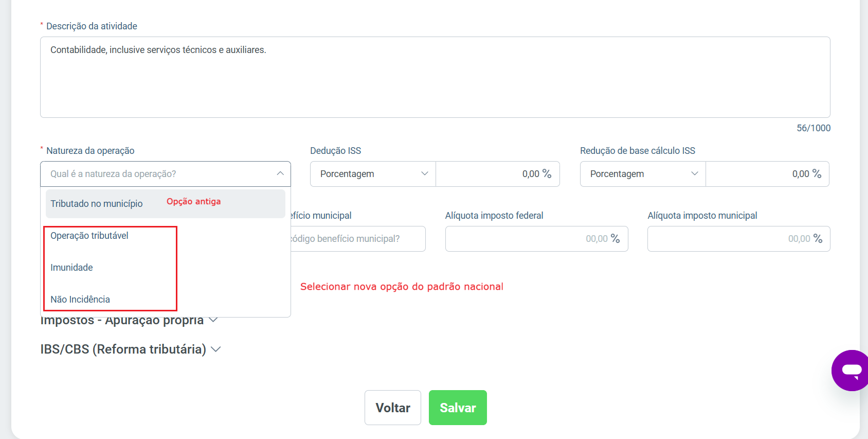868x439 pixels.
Task: Focus the Descrição da atividade text area
Action: 435,77
